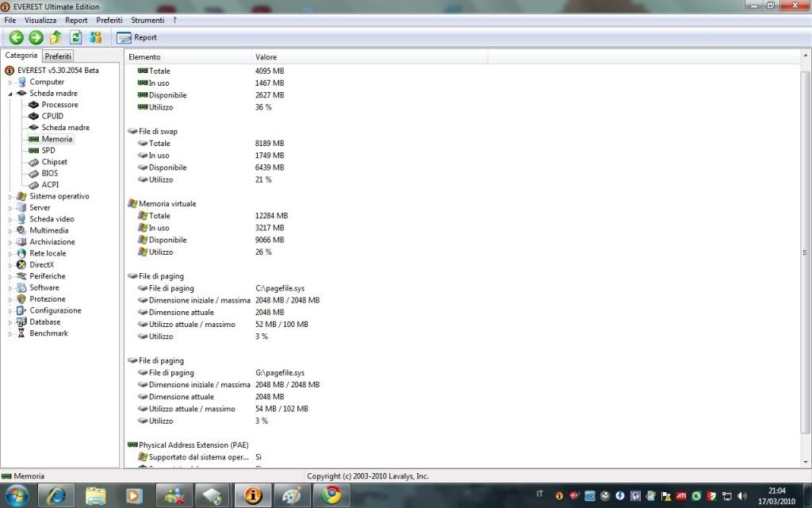Expand the Benchmark tree node
The height and width of the screenshot is (508, 812).
(11, 334)
